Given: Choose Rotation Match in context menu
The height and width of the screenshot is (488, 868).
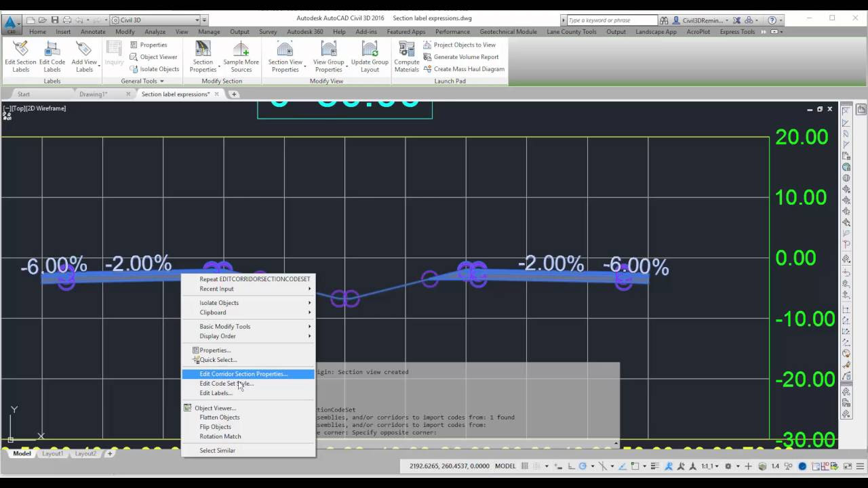Looking at the screenshot, I should [x=220, y=436].
